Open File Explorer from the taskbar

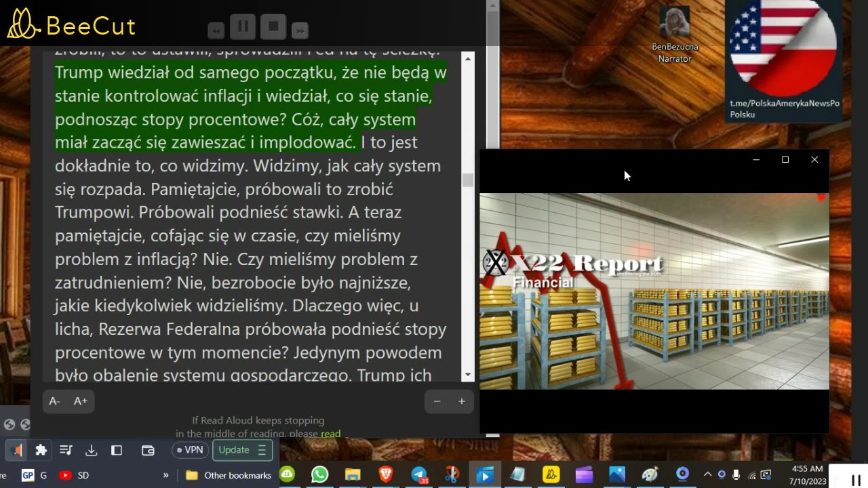[x=353, y=474]
